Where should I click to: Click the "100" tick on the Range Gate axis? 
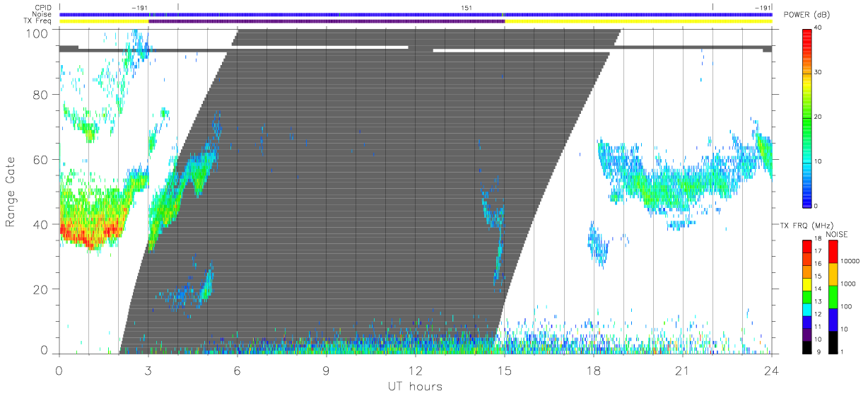point(36,33)
